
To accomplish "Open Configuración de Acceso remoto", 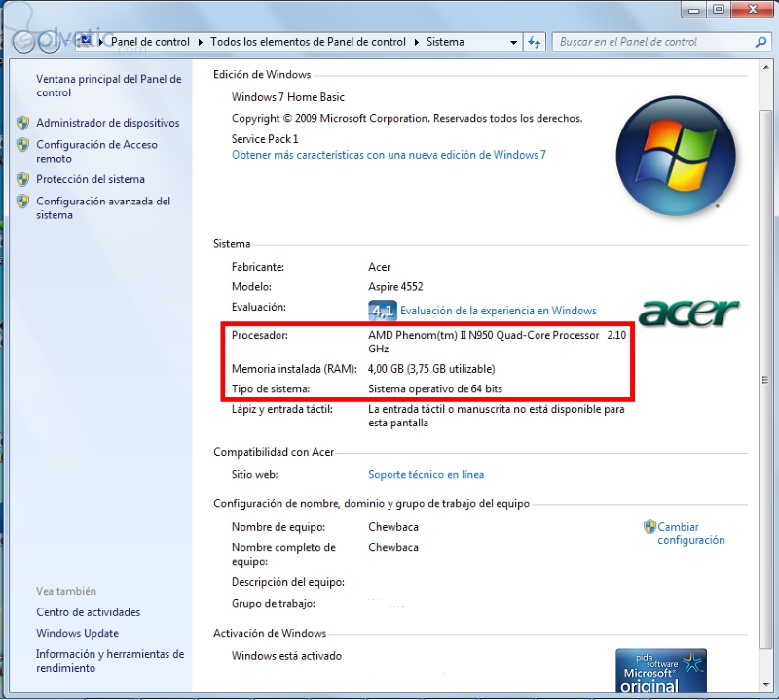I will [x=96, y=152].
